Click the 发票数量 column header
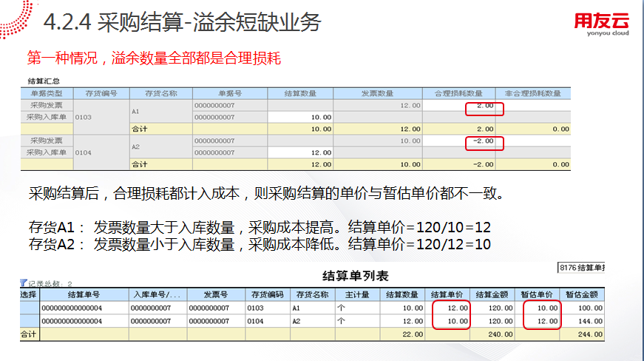Viewport: 644px width, 361px height. 377,93
